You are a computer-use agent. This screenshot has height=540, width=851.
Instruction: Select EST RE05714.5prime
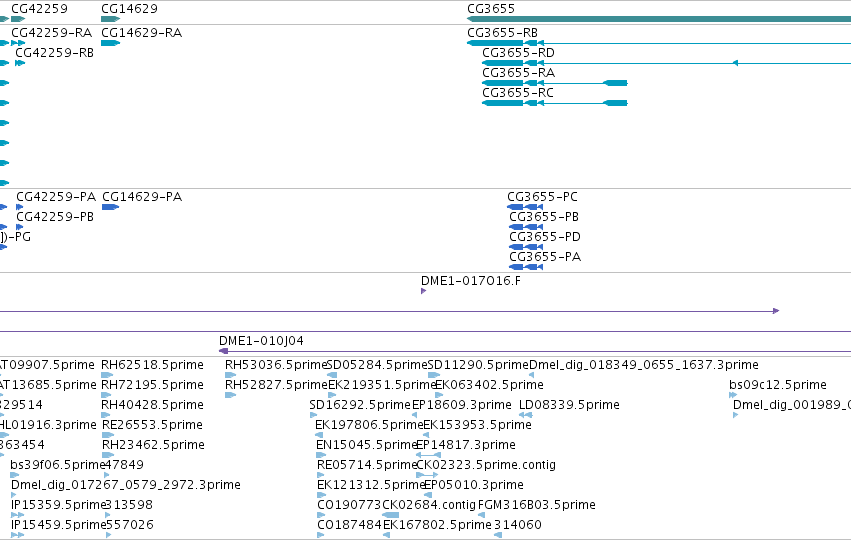[x=367, y=465]
